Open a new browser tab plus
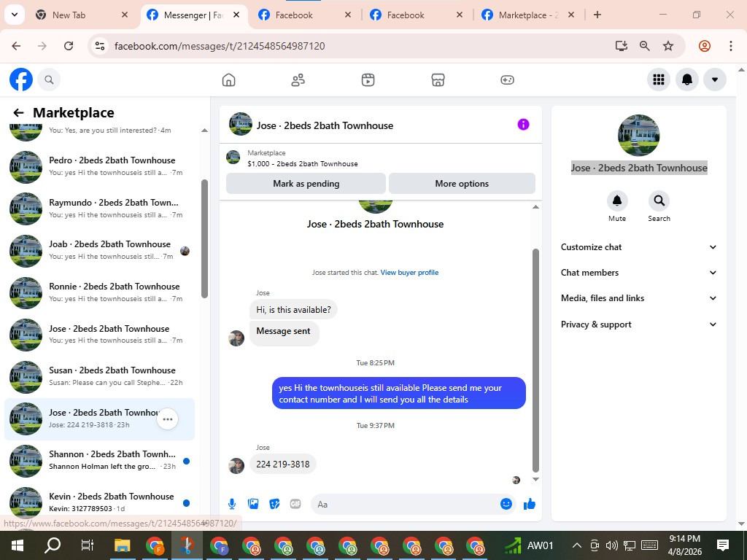 tap(597, 15)
